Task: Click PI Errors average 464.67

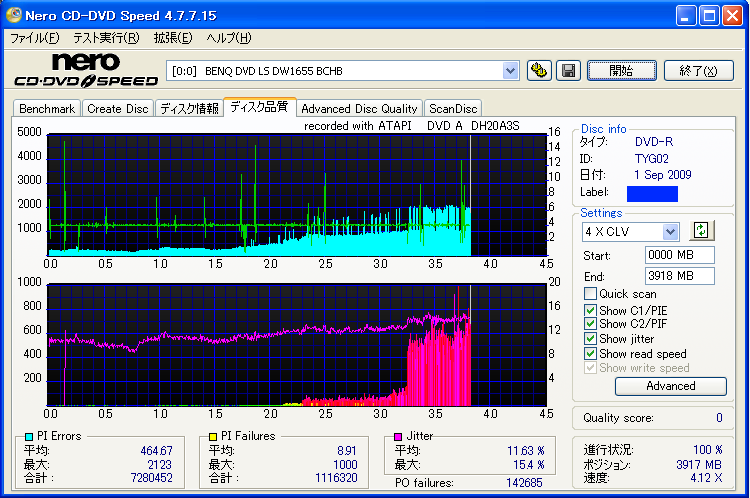Action: click(156, 451)
